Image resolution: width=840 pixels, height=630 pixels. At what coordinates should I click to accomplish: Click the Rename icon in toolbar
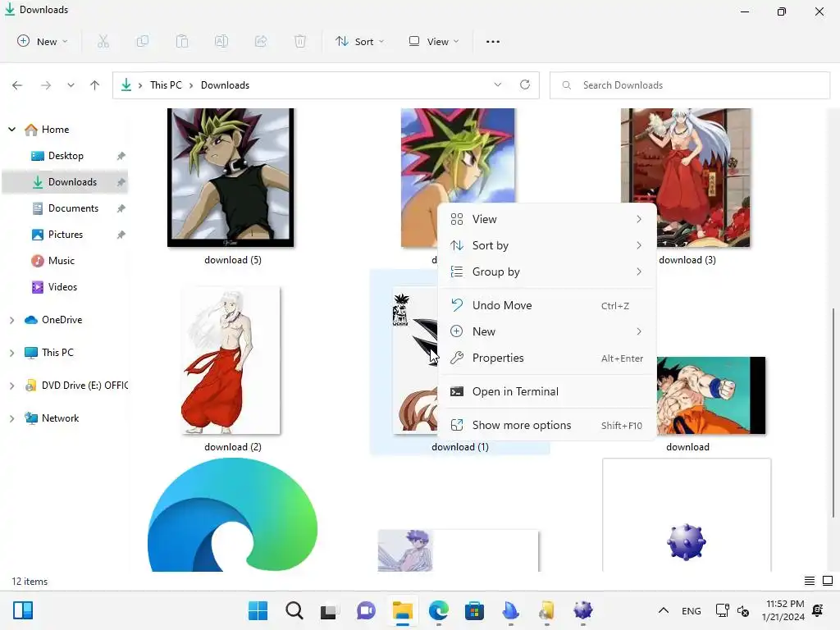[x=221, y=41]
